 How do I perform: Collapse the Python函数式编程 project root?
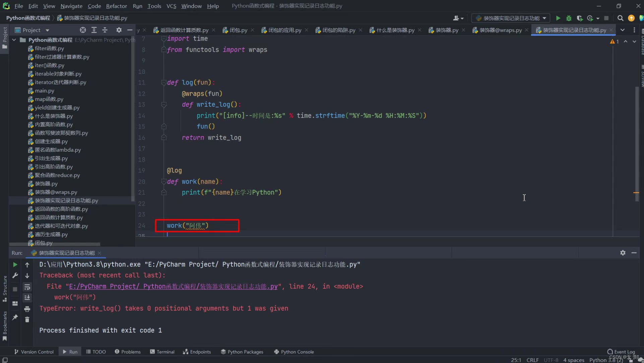[x=14, y=40]
